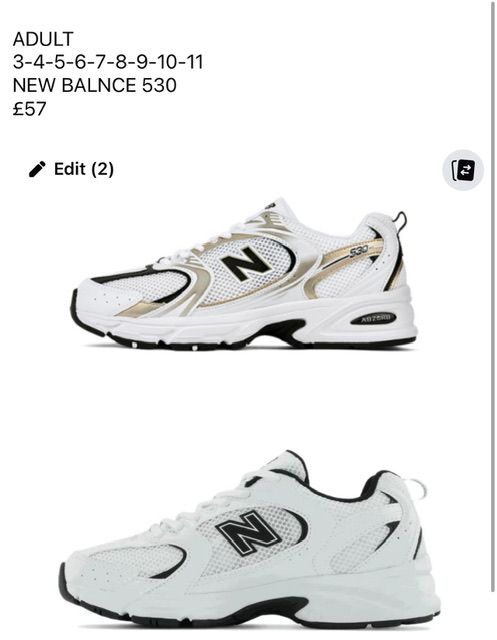
Task: Click the NEW BALNCE 530 title text
Action: tap(95, 85)
